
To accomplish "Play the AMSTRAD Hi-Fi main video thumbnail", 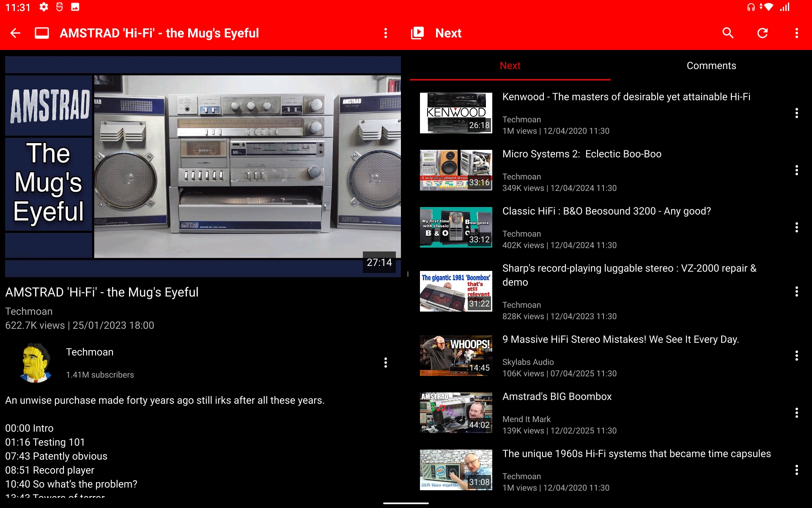I will (203, 167).
